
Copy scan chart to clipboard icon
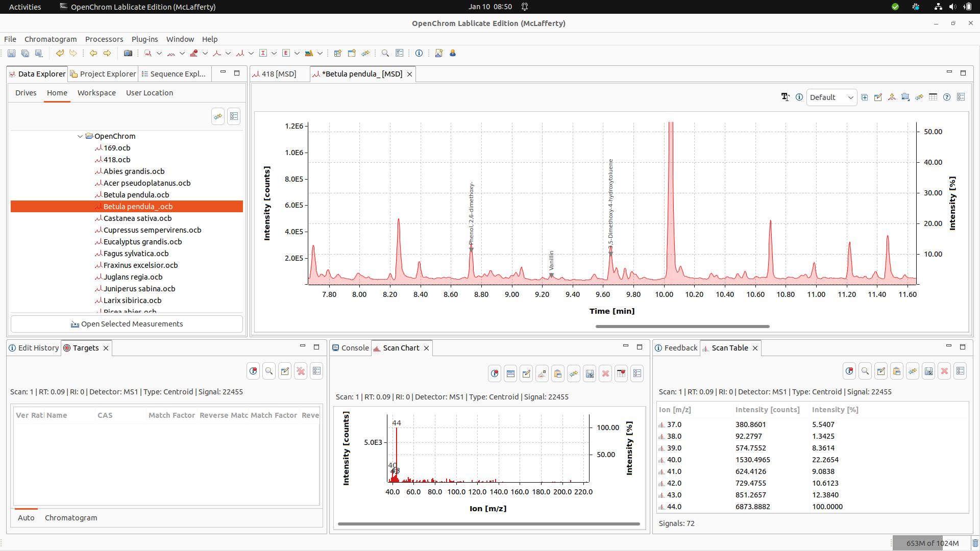(558, 373)
